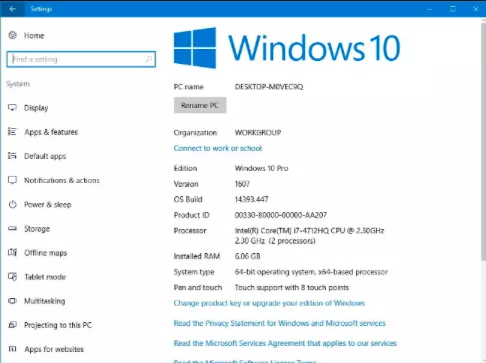Open the Display settings
The image size is (486, 363).
(36, 108)
